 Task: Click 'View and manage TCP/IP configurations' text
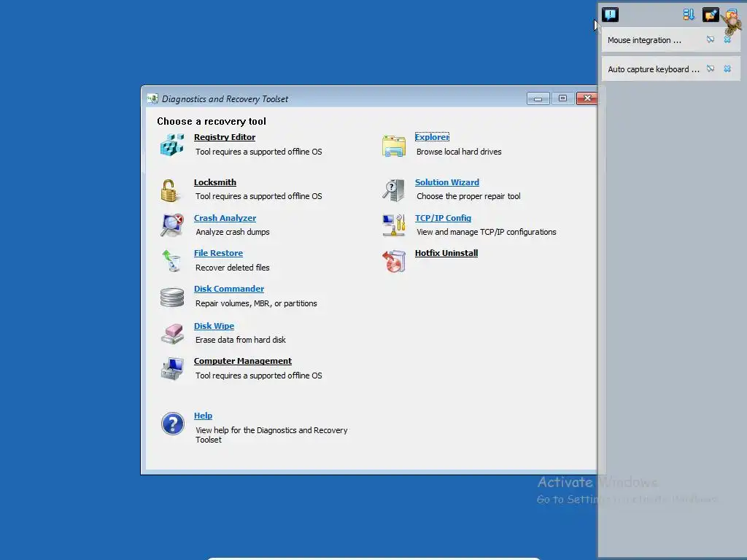coord(487,232)
